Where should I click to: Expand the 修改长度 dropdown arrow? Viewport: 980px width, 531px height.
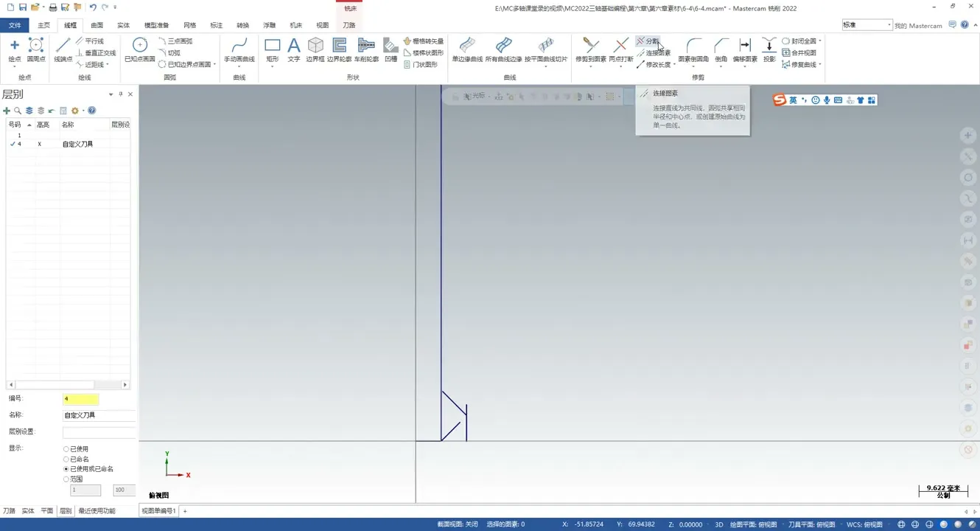click(x=674, y=65)
